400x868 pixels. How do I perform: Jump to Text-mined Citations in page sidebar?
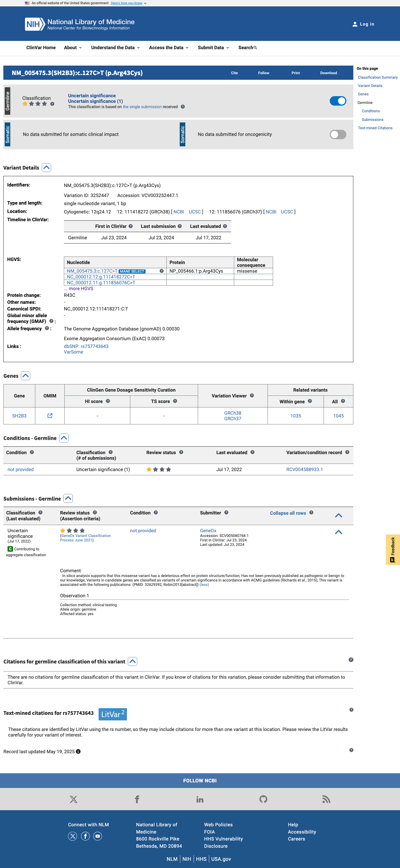[375, 128]
